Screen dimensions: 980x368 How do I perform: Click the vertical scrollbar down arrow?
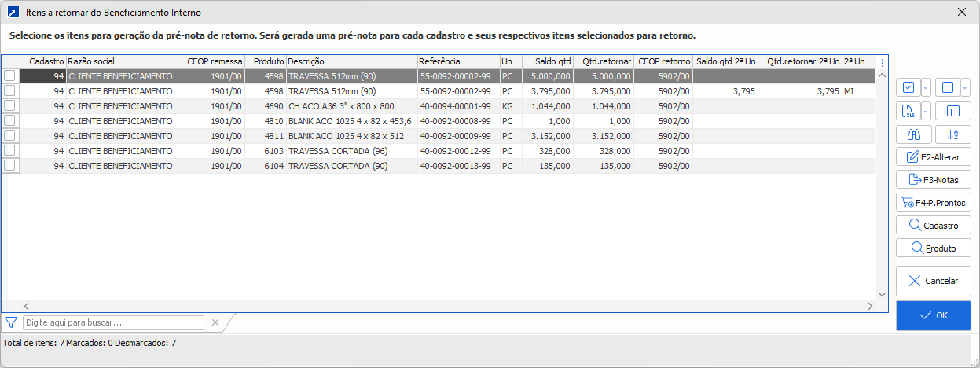tap(882, 293)
